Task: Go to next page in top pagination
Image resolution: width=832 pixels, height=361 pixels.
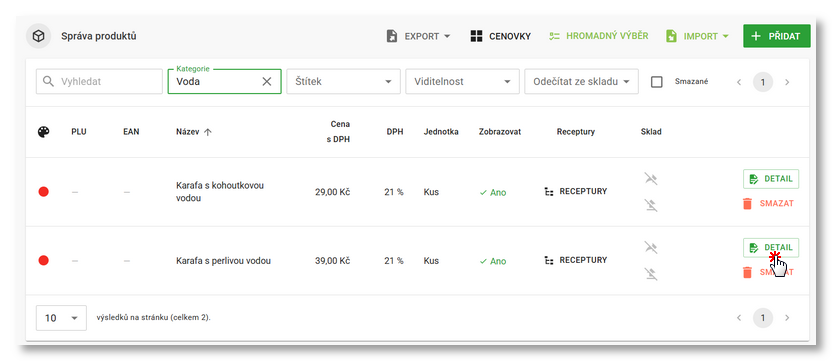Action: click(787, 82)
